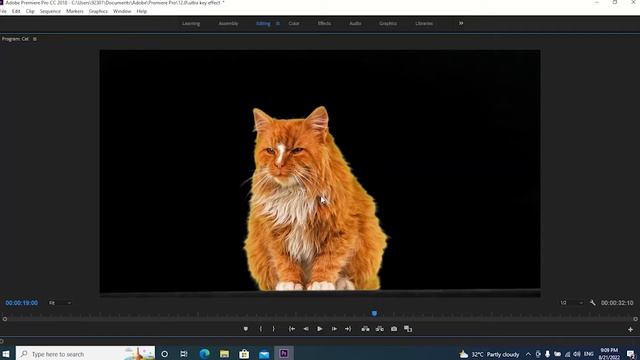Switch to the Assembly workspace
640x360 pixels.
[x=228, y=24]
